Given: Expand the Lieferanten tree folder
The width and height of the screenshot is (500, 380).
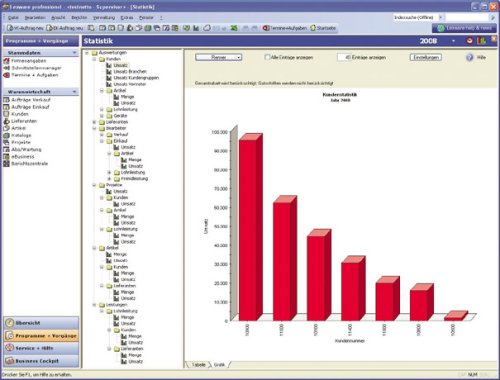Looking at the screenshot, I should (94, 122).
